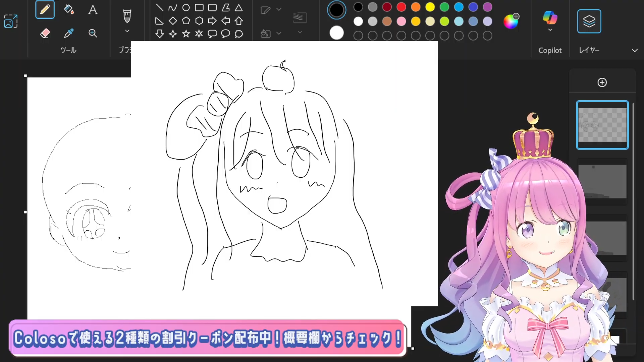Add a new layer
This screenshot has width=644, height=362.
(602, 82)
